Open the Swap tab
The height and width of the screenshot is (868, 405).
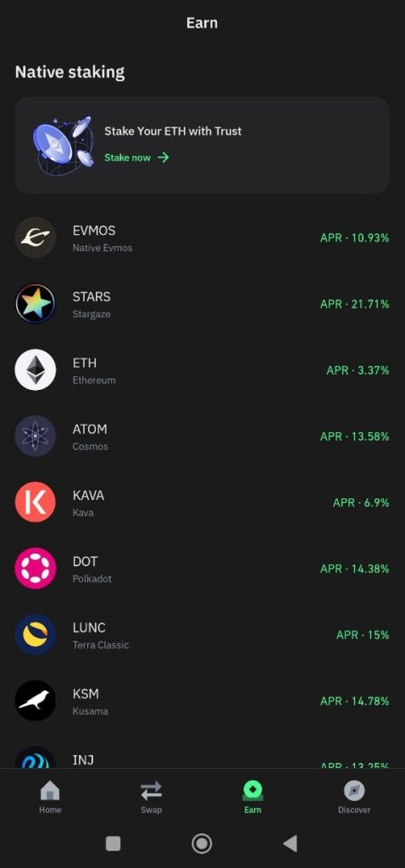[x=151, y=797]
